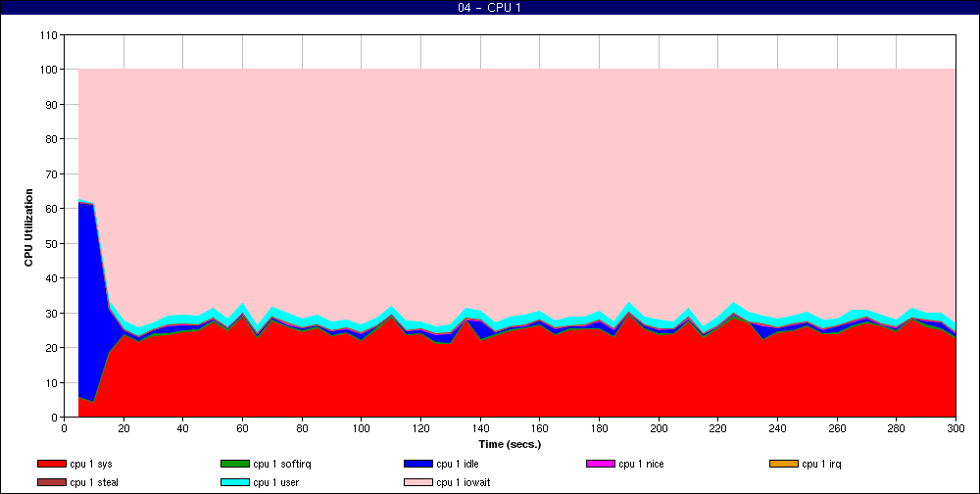Click the x-axis value 280
Viewport: 980px width, 494px height.
(897, 428)
